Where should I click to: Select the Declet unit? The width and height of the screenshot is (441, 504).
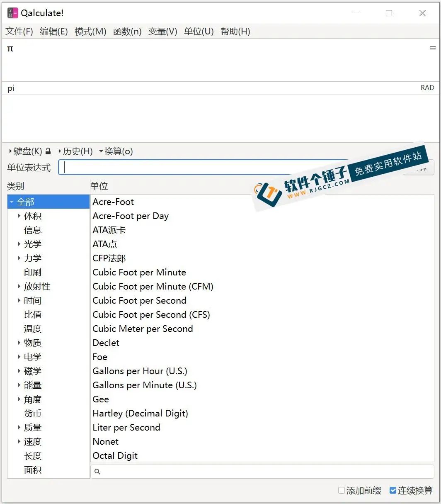tap(262, 343)
